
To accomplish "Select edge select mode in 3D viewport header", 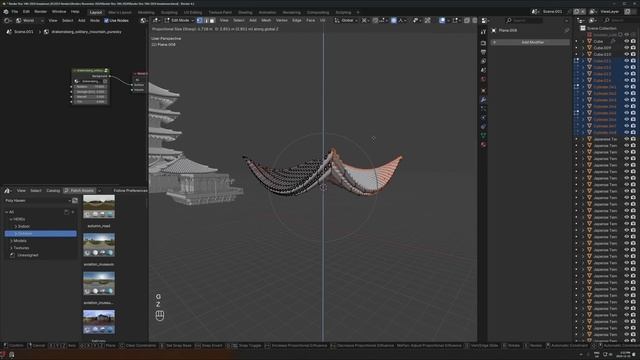I will 206,20.
